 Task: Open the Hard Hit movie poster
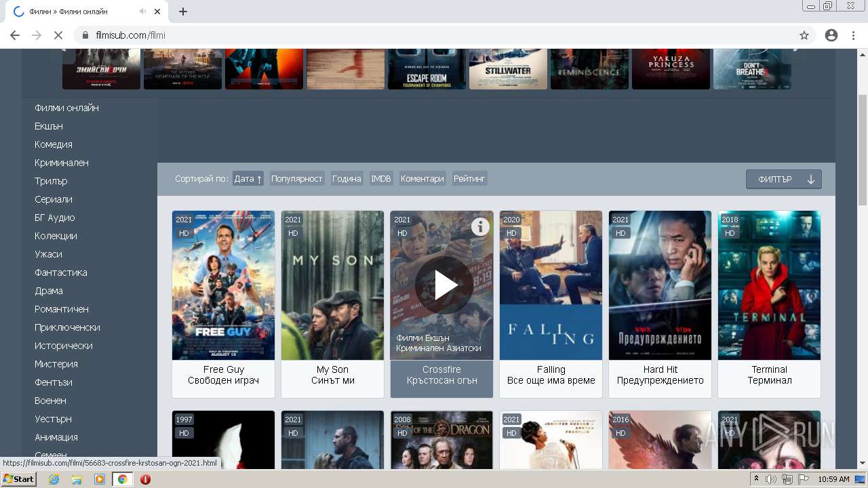(660, 285)
